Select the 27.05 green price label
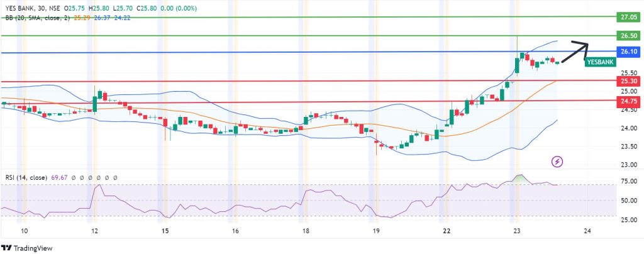The height and width of the screenshot is (254, 644). pyautogui.click(x=629, y=17)
